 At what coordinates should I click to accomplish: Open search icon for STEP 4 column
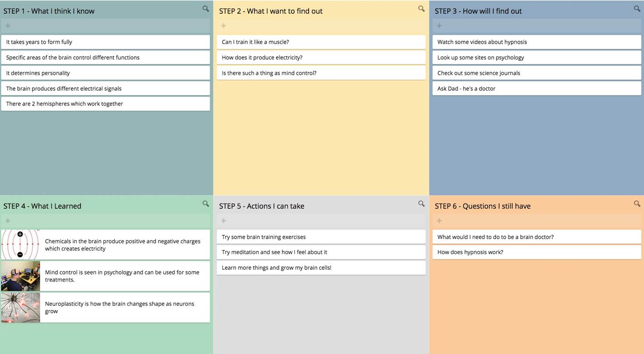coord(205,204)
